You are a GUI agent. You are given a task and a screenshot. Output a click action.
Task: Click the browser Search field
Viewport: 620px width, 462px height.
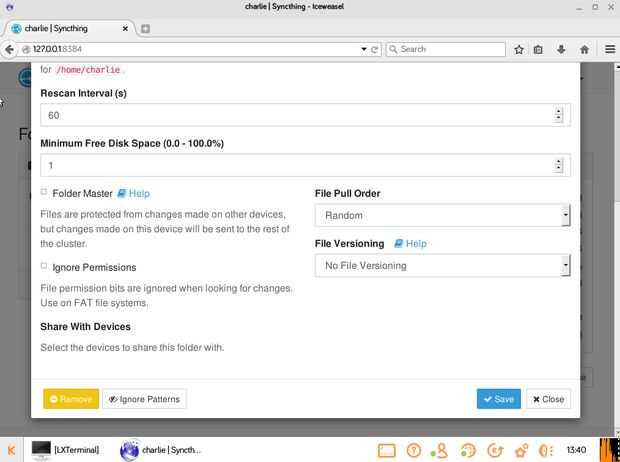tap(446, 49)
